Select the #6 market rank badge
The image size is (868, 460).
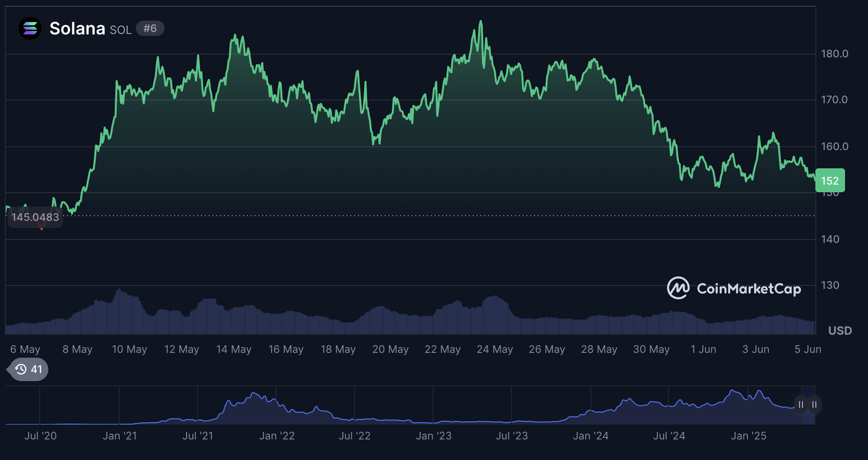click(x=150, y=28)
